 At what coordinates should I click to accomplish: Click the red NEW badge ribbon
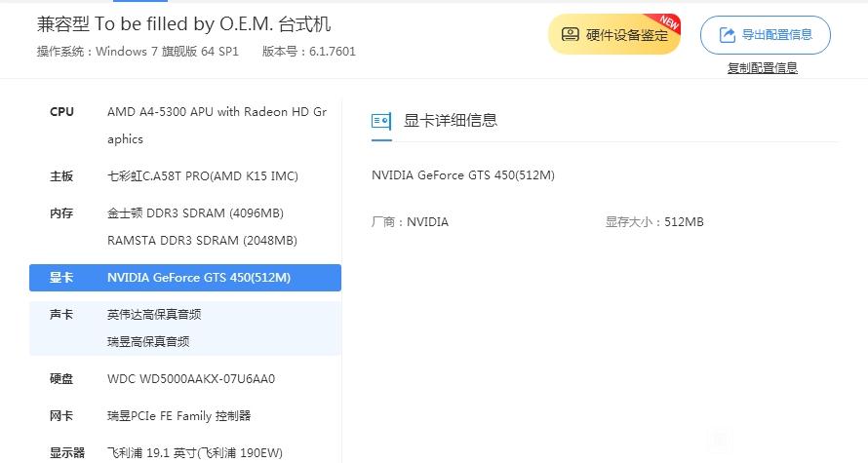coord(668,23)
